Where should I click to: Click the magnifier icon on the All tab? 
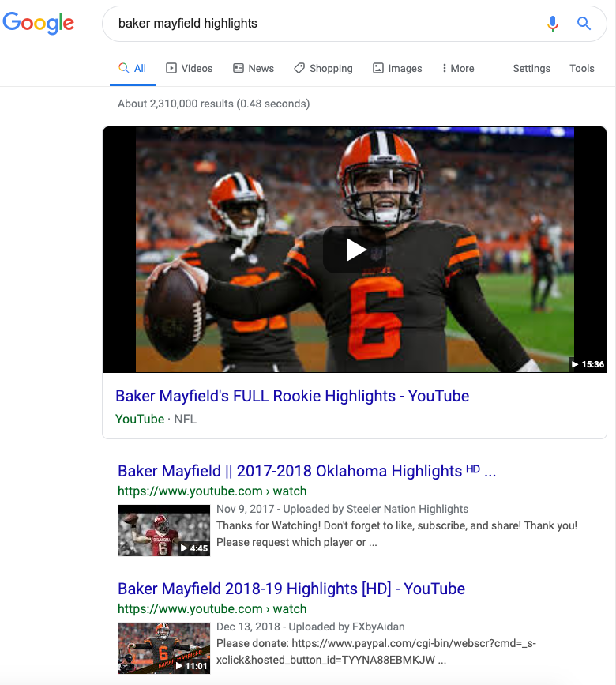(x=124, y=68)
